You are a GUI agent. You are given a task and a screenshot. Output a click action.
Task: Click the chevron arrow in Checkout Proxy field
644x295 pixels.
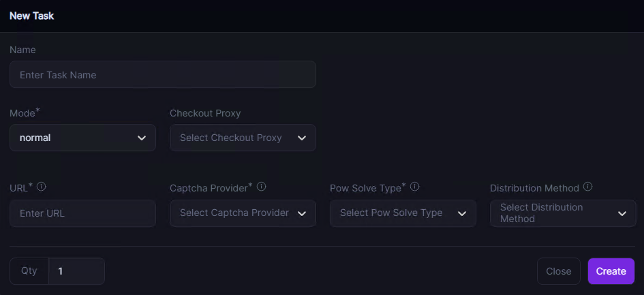[302, 138]
